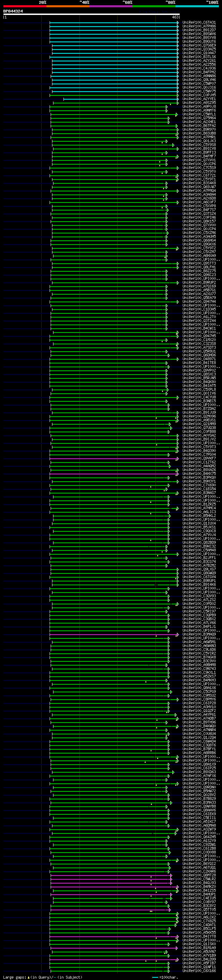Click UniRef100_Q7G6E9 hit name
Viewport: 222px width, 980px height.
point(199,45)
